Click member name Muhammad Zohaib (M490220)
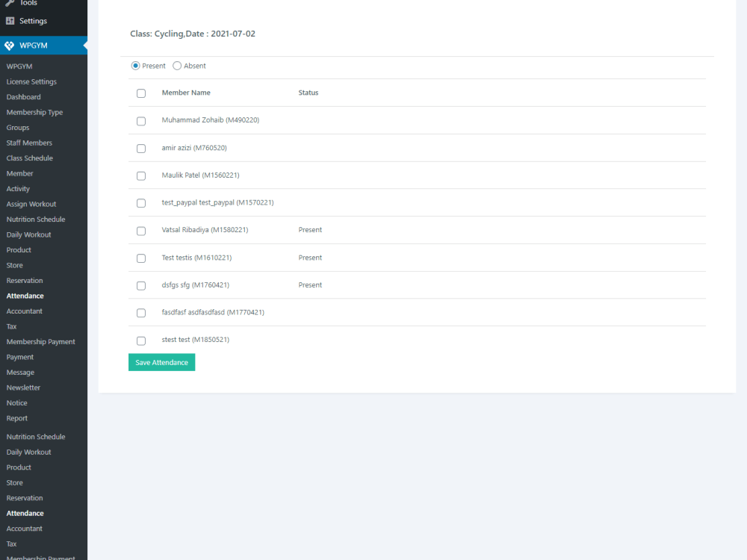 pyautogui.click(x=210, y=120)
